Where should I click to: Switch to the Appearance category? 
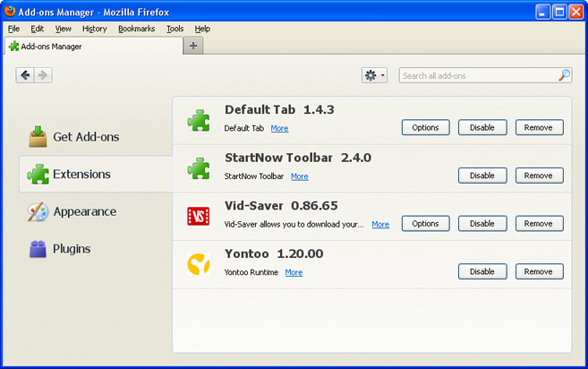[85, 211]
